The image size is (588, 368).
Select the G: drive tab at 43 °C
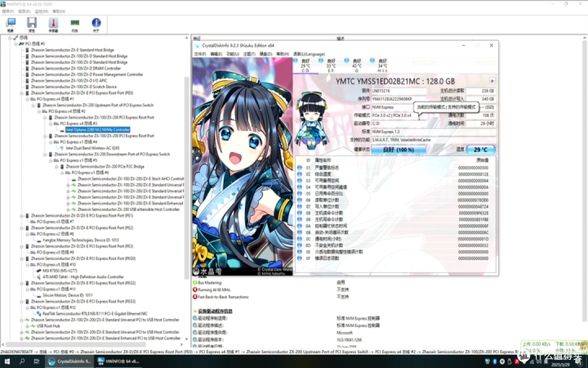tap(357, 65)
